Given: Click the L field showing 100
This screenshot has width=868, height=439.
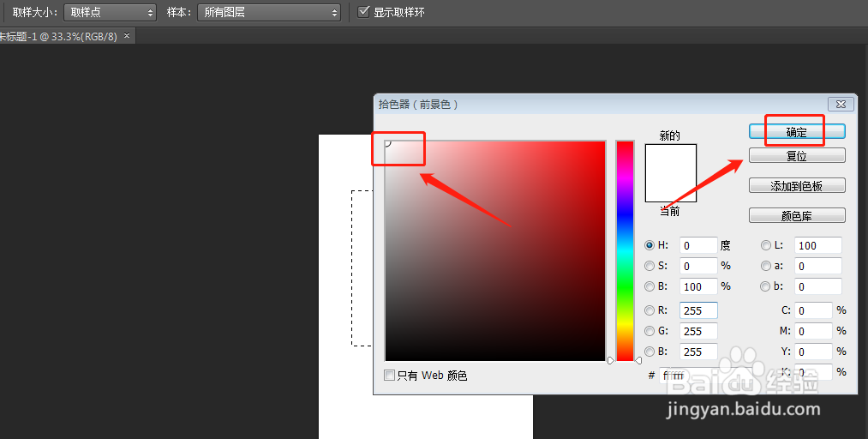Looking at the screenshot, I should coord(818,245).
